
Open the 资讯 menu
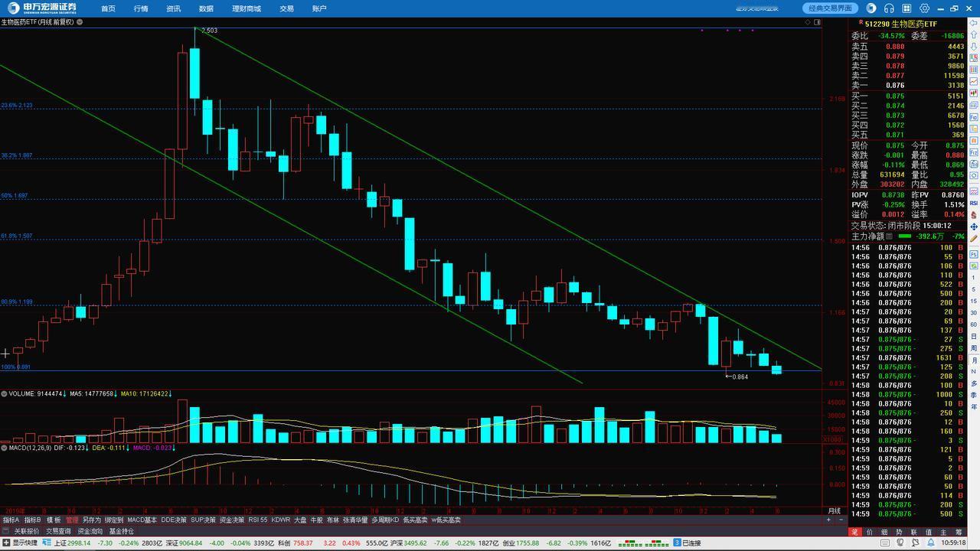pos(173,8)
